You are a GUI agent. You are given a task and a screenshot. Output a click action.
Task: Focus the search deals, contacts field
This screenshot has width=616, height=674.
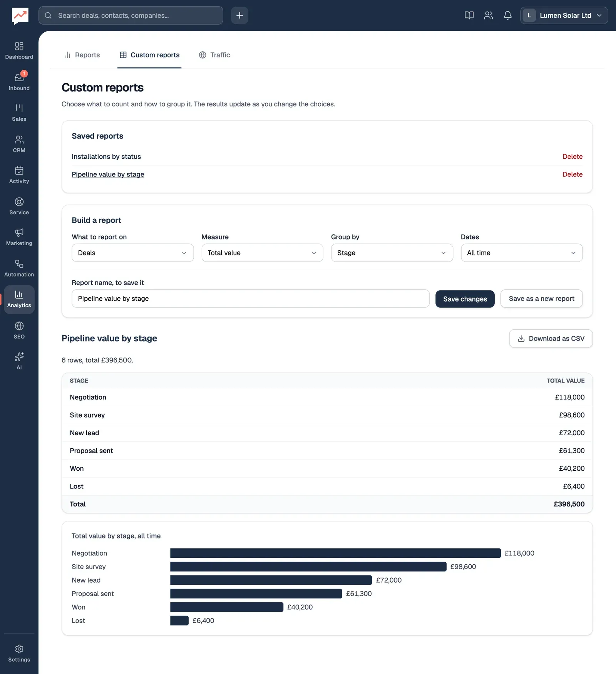pos(131,15)
